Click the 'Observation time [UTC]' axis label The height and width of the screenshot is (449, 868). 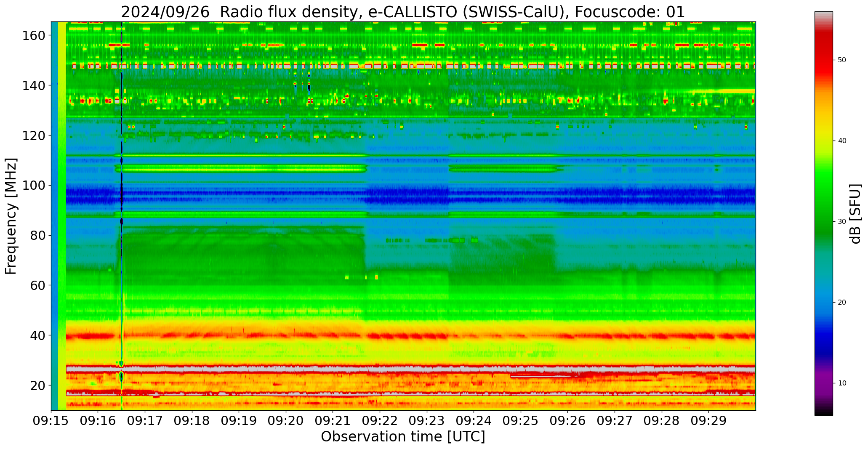pyautogui.click(x=403, y=437)
